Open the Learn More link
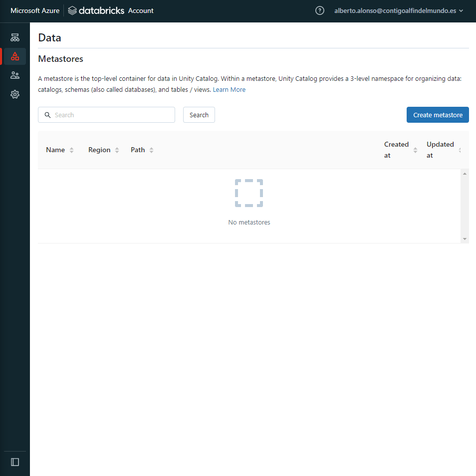476x476 pixels. 229,90
